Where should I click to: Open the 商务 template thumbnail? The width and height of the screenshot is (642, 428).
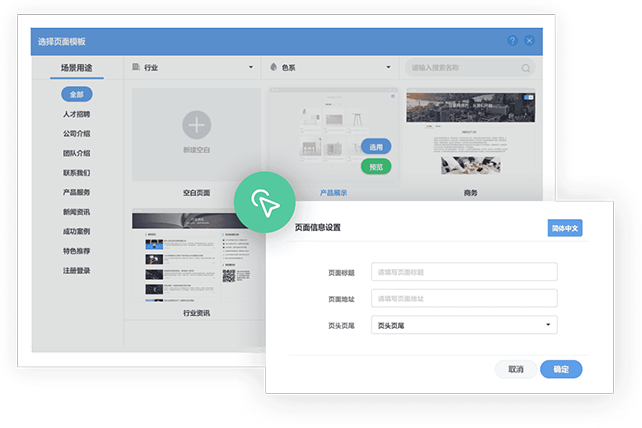[x=470, y=135]
